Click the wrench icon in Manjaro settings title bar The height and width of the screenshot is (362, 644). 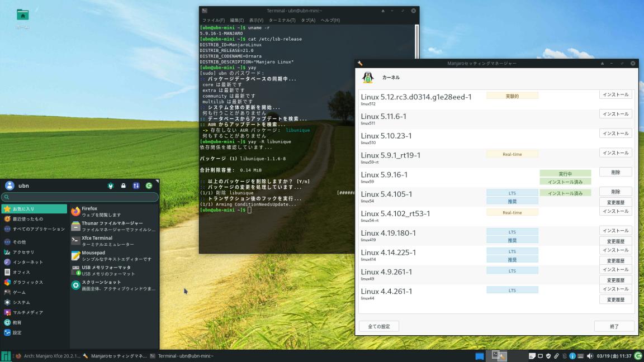point(360,63)
